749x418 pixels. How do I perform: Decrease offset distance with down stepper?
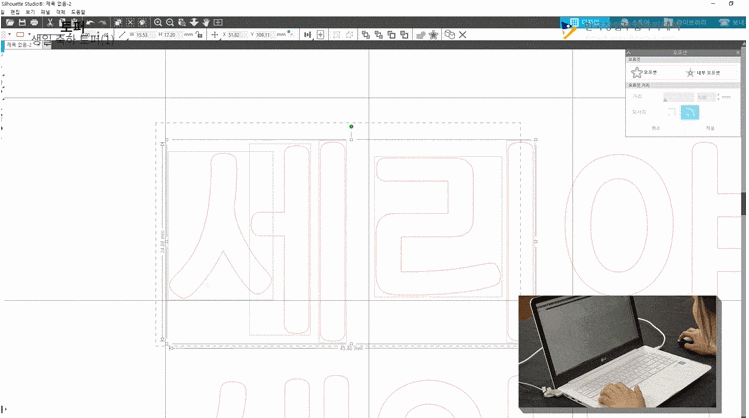[718, 99]
